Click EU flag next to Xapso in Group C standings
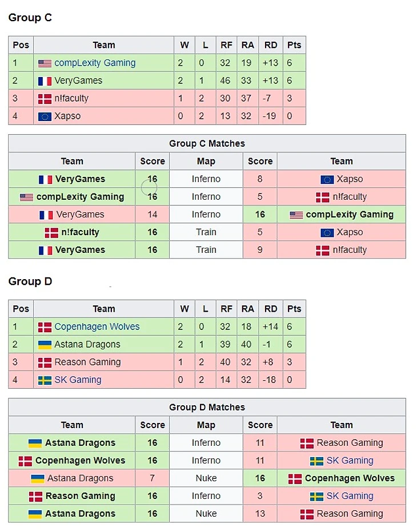 point(45,116)
